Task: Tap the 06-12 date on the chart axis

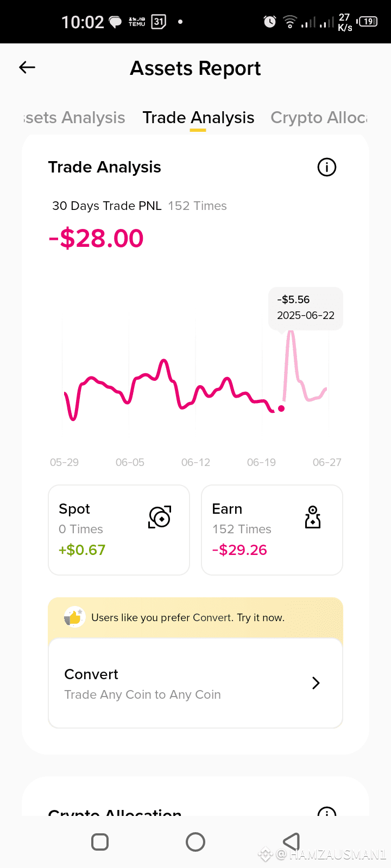Action: point(195,462)
